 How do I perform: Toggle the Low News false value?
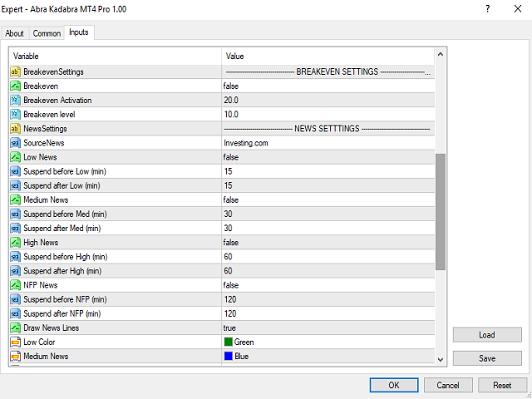(328, 157)
